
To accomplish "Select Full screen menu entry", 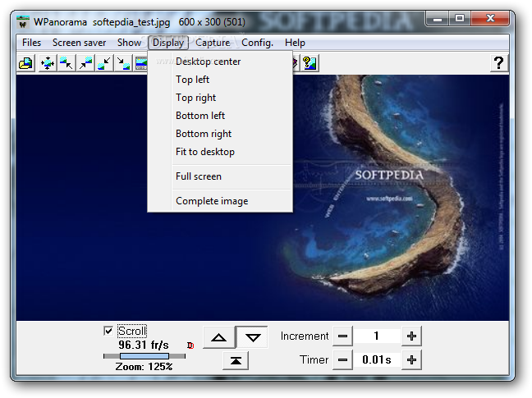I will click(x=220, y=176).
